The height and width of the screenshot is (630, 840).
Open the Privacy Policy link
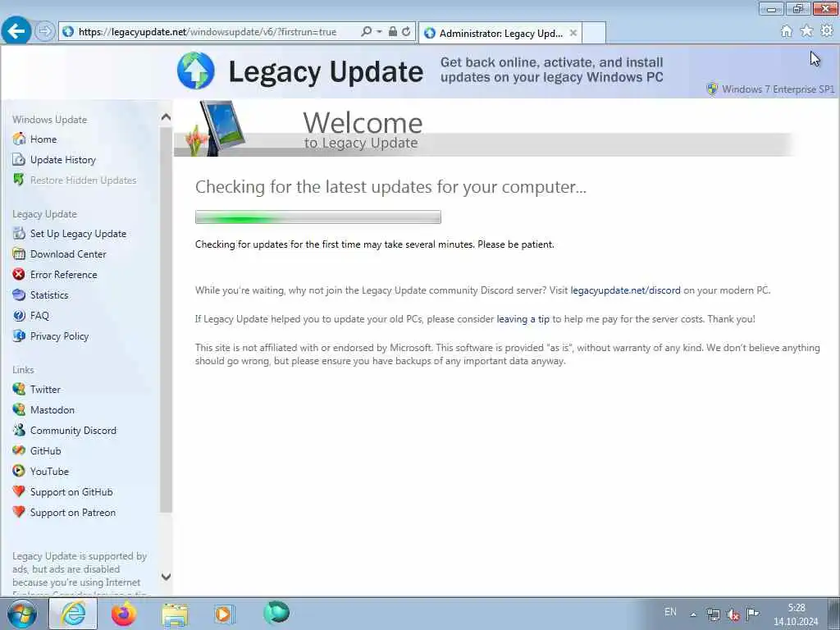59,336
